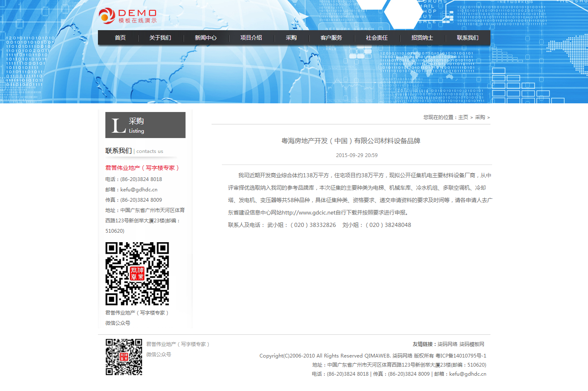Open 项目介绍 navigation item

(x=251, y=38)
